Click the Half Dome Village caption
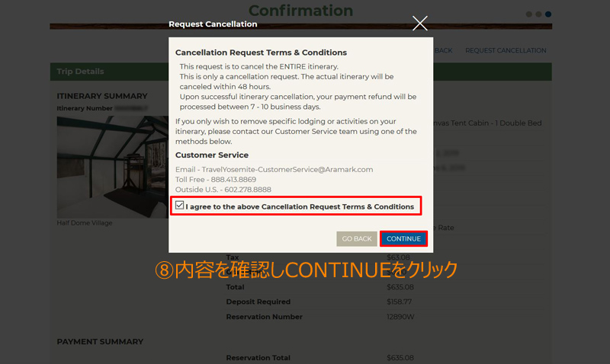Image resolution: width=610 pixels, height=364 pixels. tap(85, 223)
